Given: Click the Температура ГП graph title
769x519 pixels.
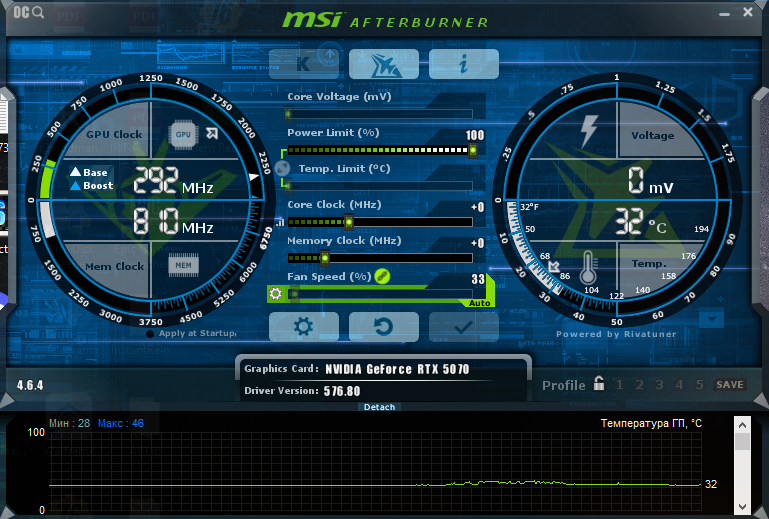Looking at the screenshot, I should coord(651,423).
